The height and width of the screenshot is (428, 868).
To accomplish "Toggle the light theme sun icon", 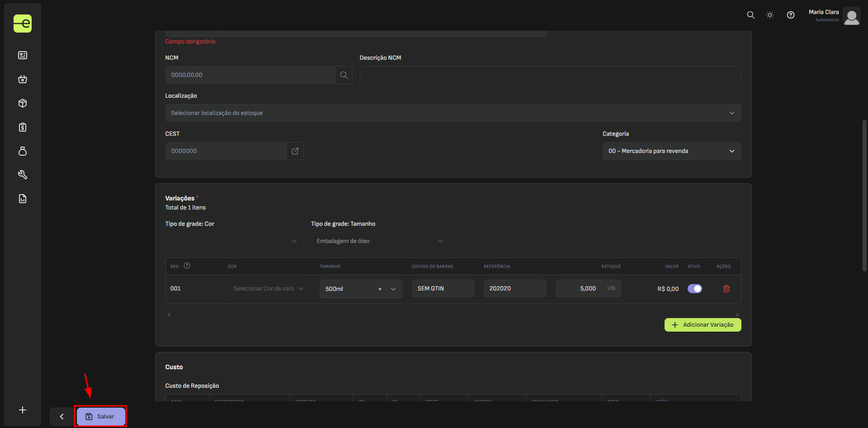I will tap(769, 15).
